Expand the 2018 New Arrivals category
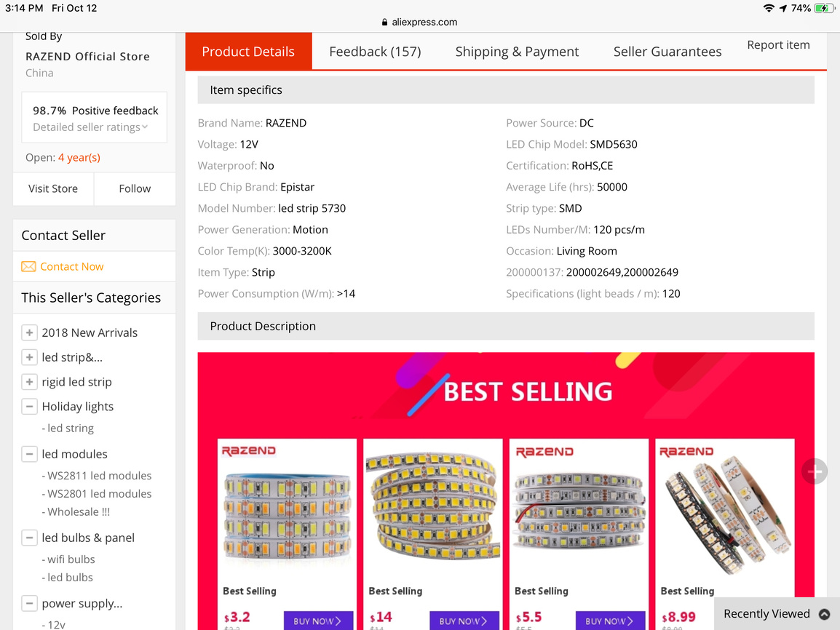This screenshot has height=630, width=840. coord(29,333)
